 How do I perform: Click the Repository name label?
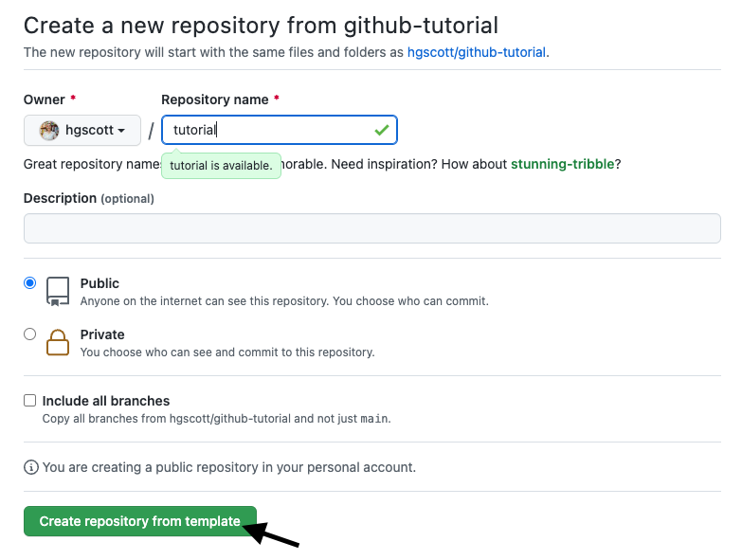pos(215,99)
